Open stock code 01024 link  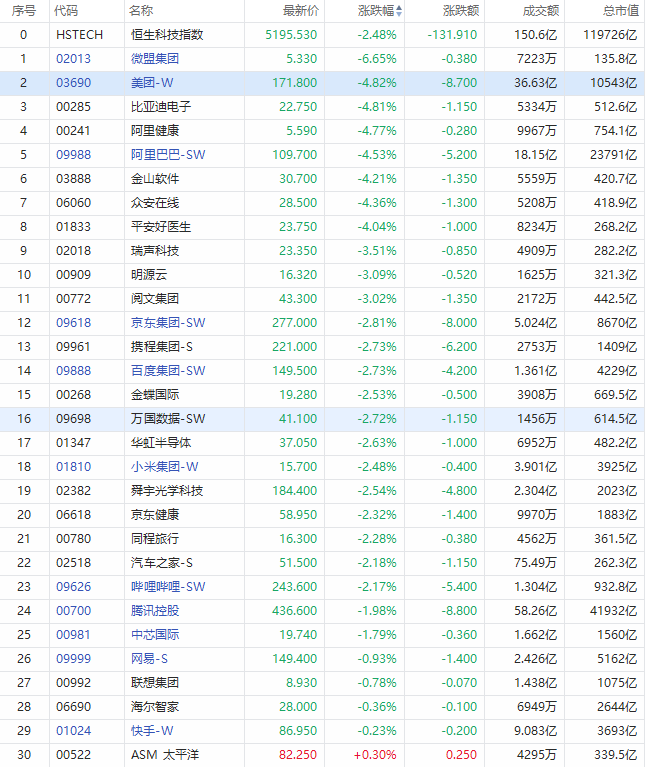[73, 730]
